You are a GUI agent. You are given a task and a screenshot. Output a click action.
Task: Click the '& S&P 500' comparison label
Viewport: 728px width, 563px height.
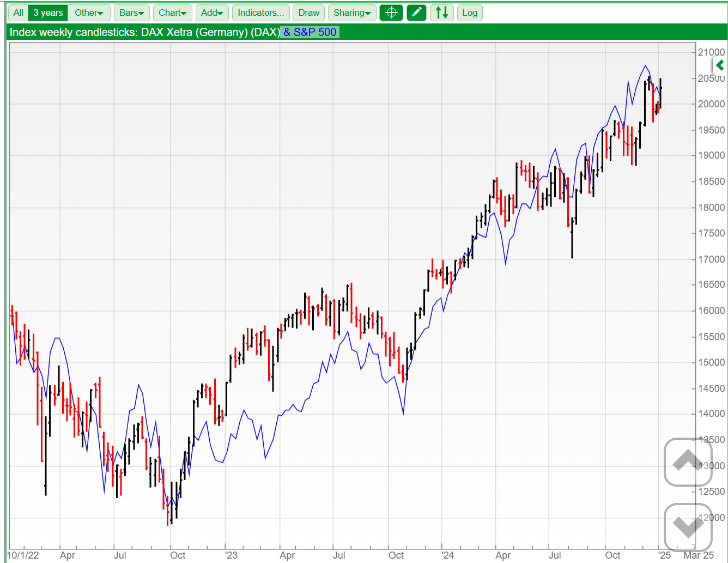310,32
